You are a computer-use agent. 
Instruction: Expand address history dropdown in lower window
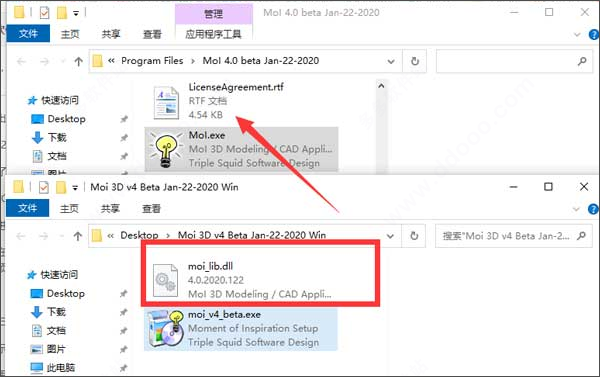tap(390, 236)
